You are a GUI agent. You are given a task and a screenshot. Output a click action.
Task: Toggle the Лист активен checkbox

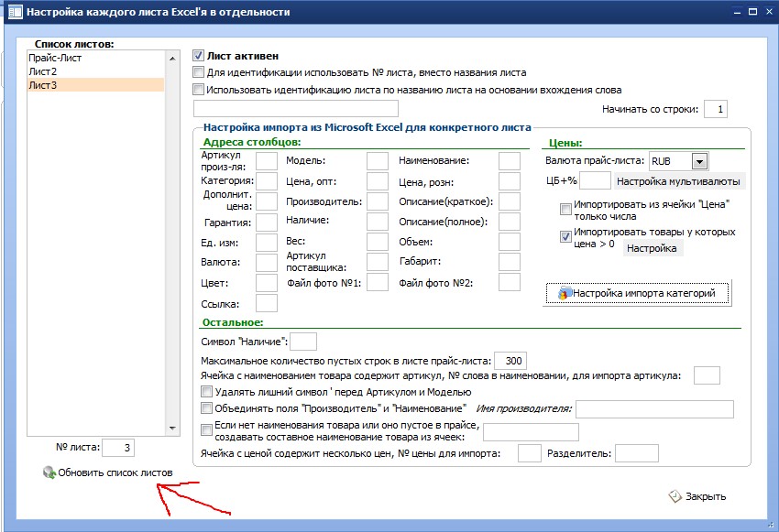tap(198, 56)
